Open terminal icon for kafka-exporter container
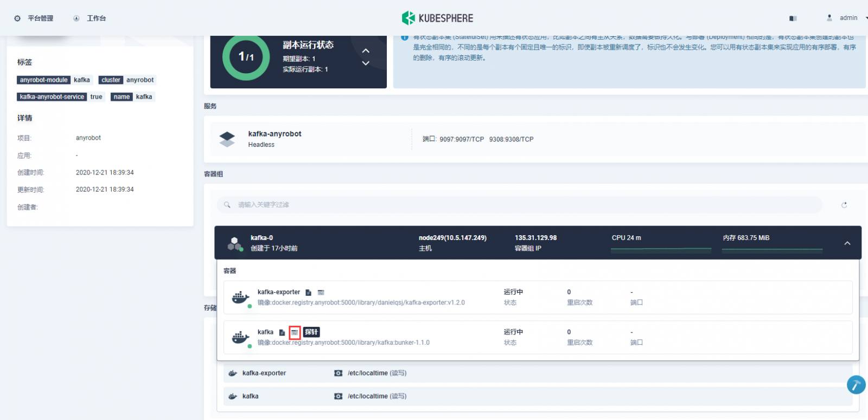The image size is (868, 420). pos(321,292)
